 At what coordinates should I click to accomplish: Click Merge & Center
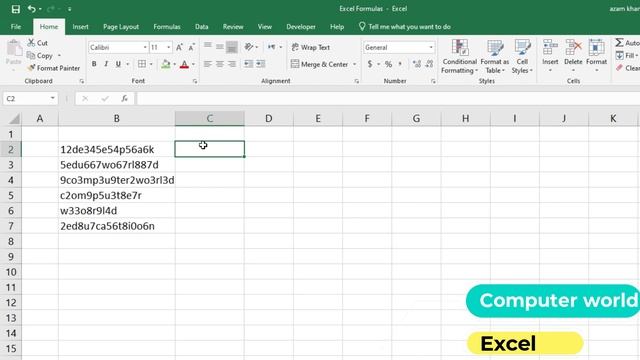(x=320, y=64)
